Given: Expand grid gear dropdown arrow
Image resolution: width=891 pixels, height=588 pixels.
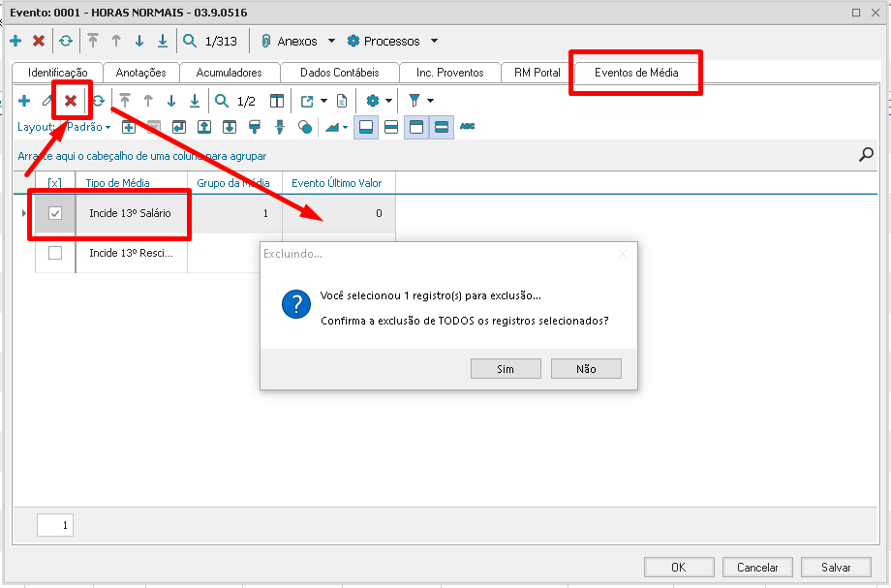Looking at the screenshot, I should click(x=388, y=101).
